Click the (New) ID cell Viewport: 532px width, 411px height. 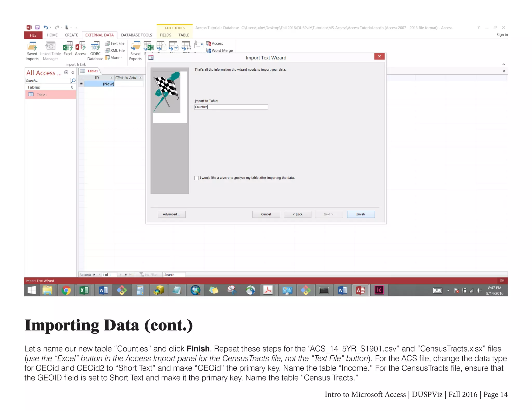point(99,84)
